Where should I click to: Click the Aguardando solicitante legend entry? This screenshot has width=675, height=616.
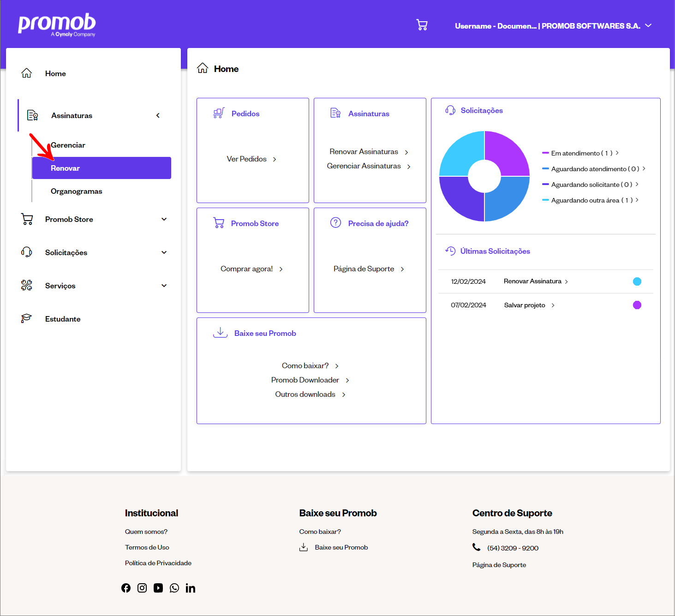pyautogui.click(x=590, y=185)
